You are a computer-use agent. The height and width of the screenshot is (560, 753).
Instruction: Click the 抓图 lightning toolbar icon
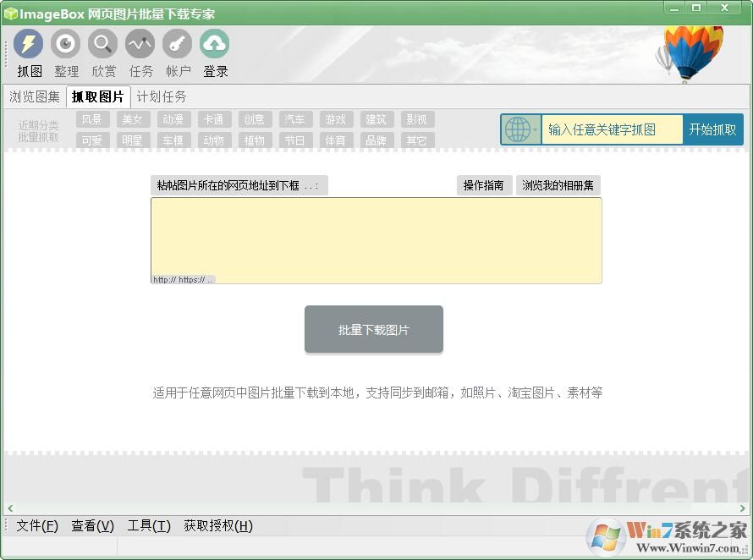coord(28,44)
